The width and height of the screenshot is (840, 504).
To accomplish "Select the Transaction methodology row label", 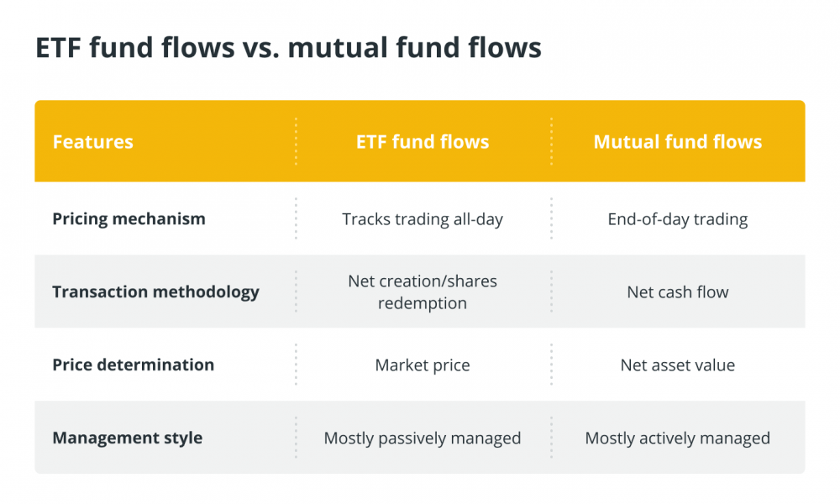I will pyautogui.click(x=156, y=292).
